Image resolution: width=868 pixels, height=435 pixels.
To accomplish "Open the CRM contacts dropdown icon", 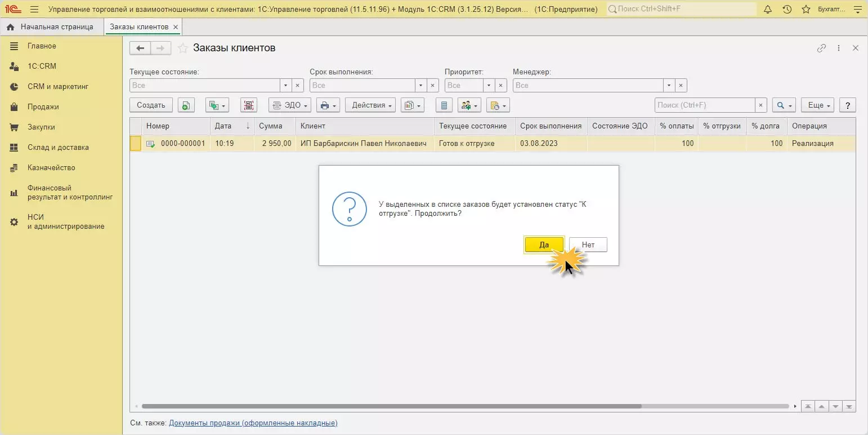I will pos(469,105).
